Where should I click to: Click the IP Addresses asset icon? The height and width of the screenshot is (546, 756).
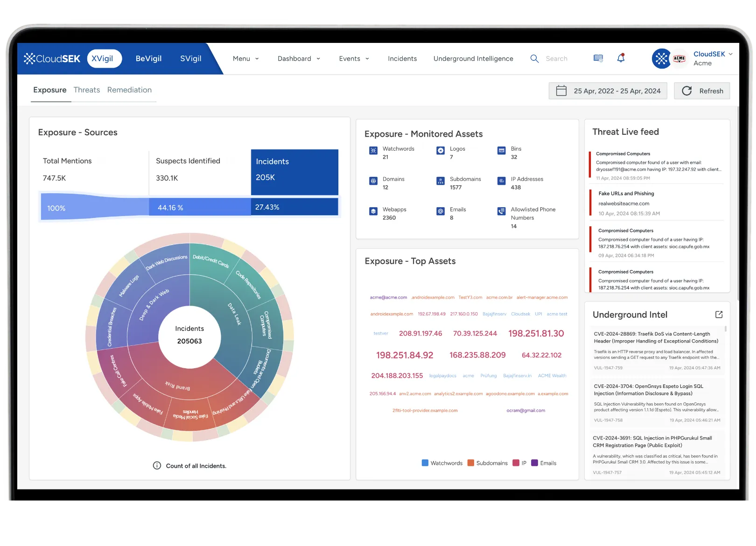tap(502, 181)
